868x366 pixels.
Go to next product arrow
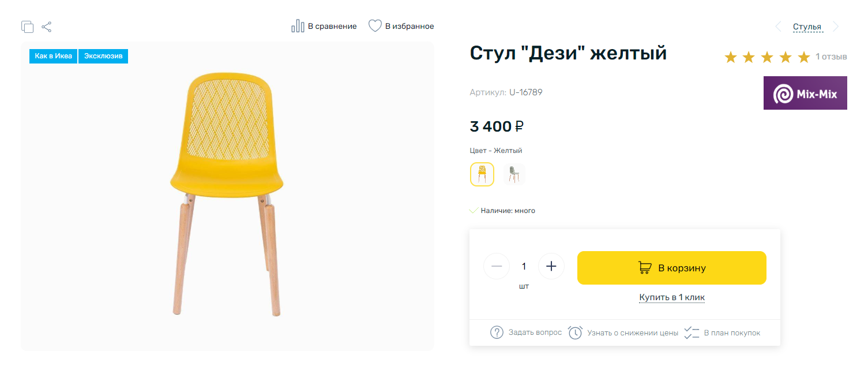click(836, 27)
